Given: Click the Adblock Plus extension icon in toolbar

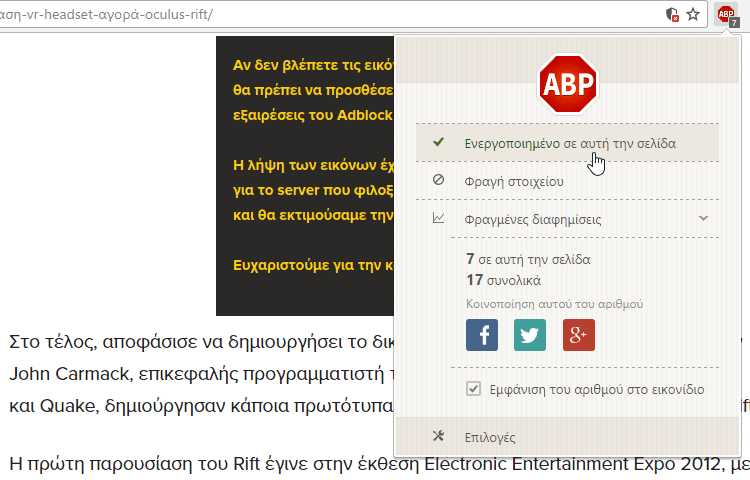Looking at the screenshot, I should [x=727, y=15].
